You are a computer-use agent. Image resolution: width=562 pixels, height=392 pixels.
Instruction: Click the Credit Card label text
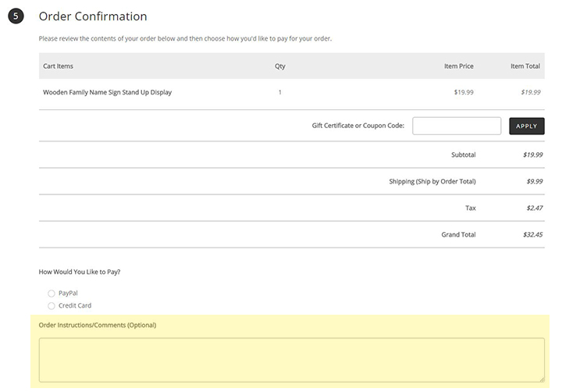coord(75,306)
